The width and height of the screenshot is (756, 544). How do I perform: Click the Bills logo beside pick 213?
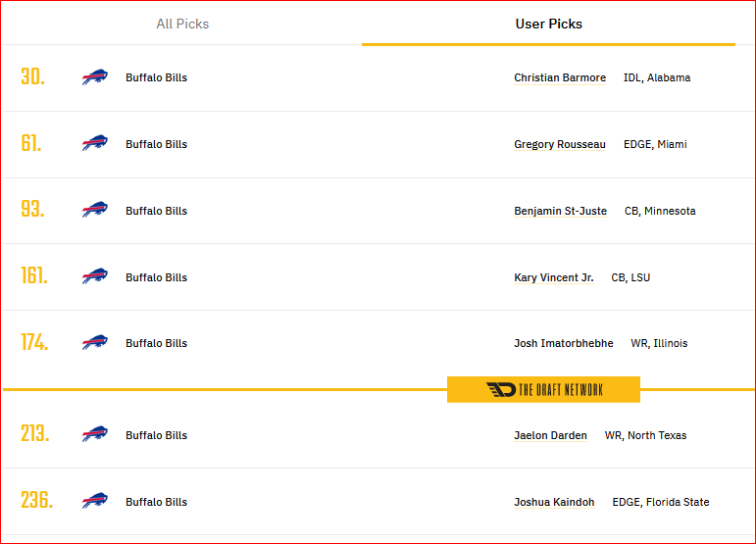click(95, 434)
